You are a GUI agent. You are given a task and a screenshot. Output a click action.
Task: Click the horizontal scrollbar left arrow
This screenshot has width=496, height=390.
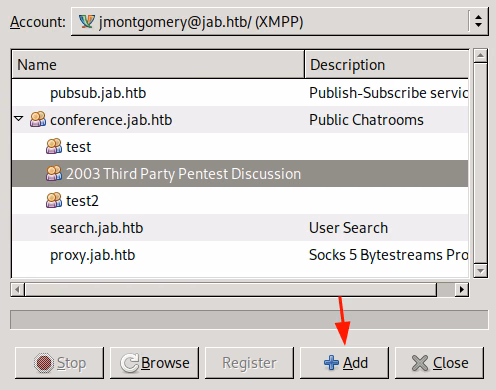(x=17, y=289)
